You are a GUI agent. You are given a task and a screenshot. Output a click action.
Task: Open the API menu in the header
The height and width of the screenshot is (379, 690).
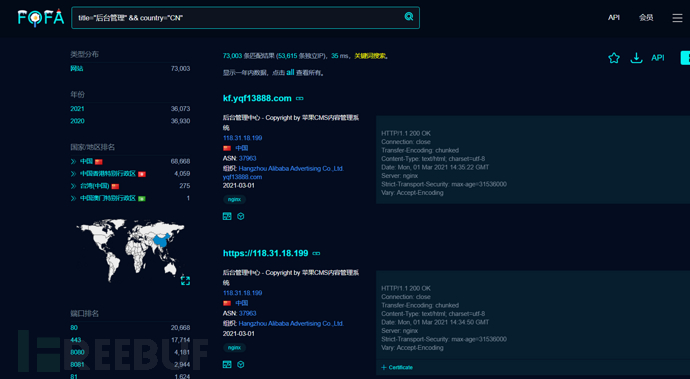click(614, 18)
